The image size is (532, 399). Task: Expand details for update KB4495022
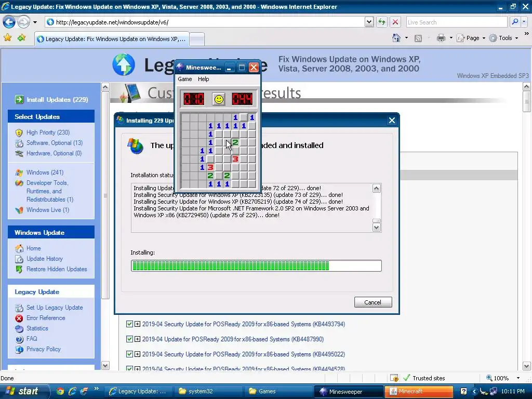pyautogui.click(x=137, y=354)
